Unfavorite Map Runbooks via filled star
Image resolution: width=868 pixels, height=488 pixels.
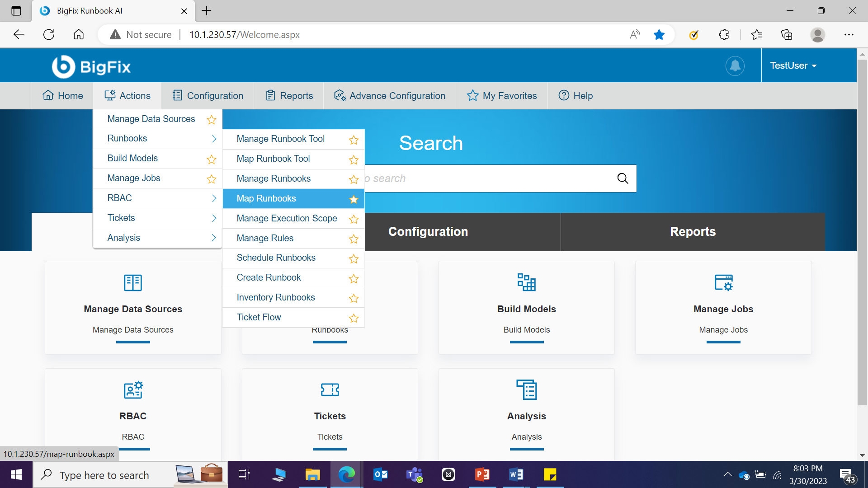pos(354,199)
